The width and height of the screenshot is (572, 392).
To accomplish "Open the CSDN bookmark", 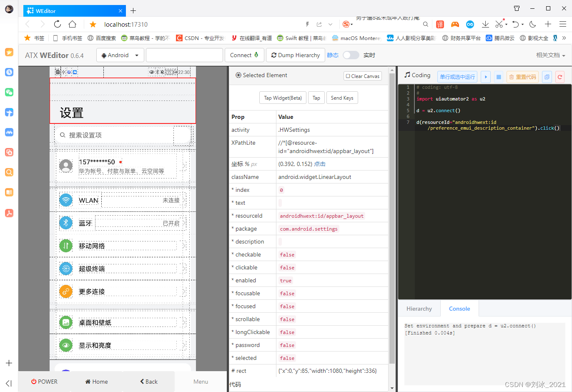I will tap(200, 38).
